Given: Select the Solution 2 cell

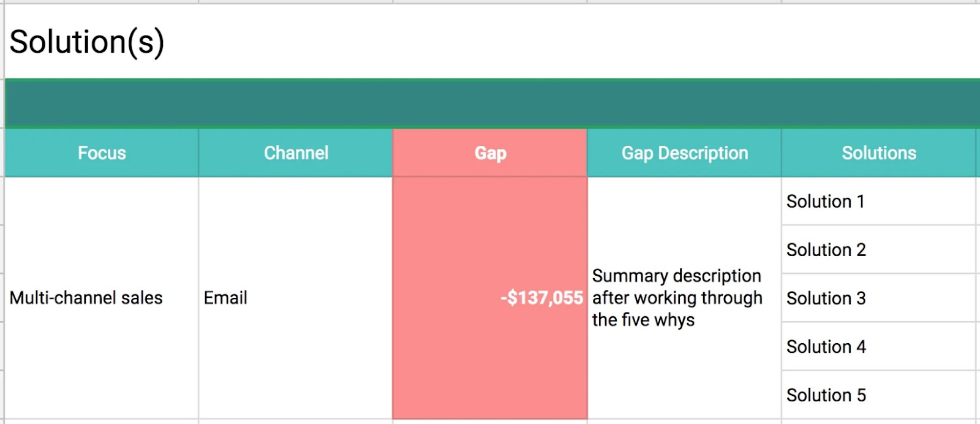Looking at the screenshot, I should coord(879,249).
